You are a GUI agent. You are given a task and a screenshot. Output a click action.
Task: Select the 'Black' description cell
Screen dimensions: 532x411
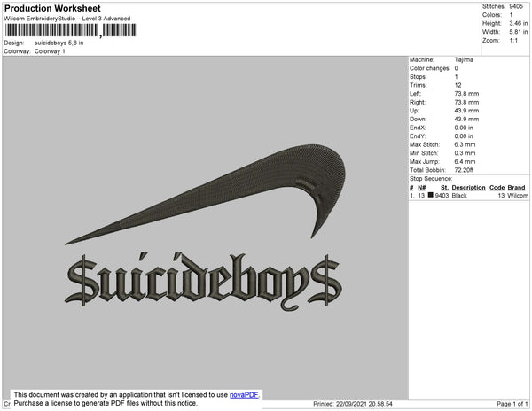point(459,196)
